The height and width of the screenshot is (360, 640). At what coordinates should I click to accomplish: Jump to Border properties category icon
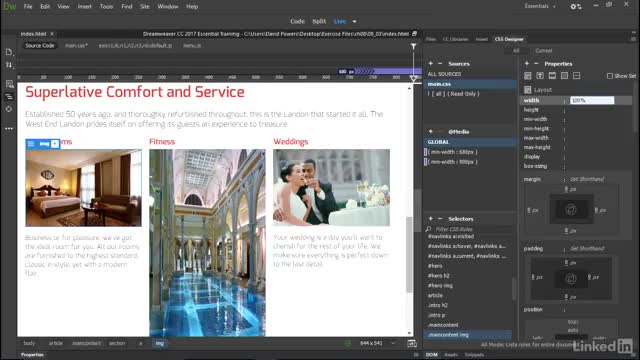pos(552,76)
